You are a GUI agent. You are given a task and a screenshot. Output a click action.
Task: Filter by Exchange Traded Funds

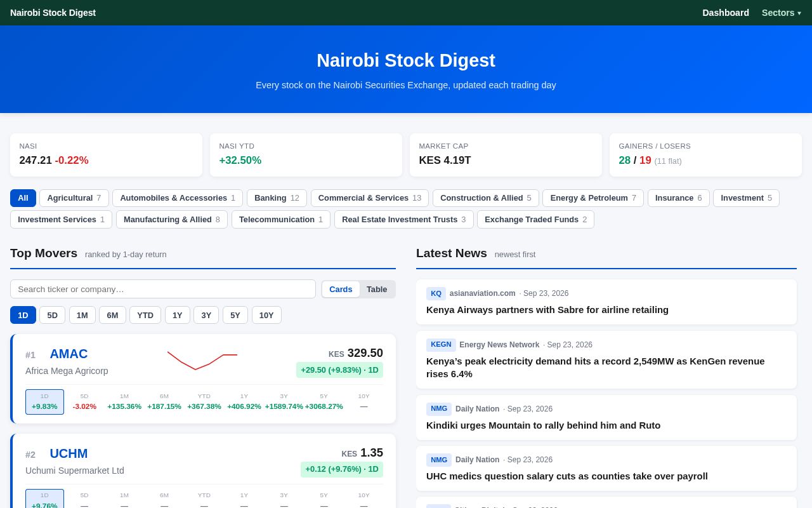(x=535, y=220)
